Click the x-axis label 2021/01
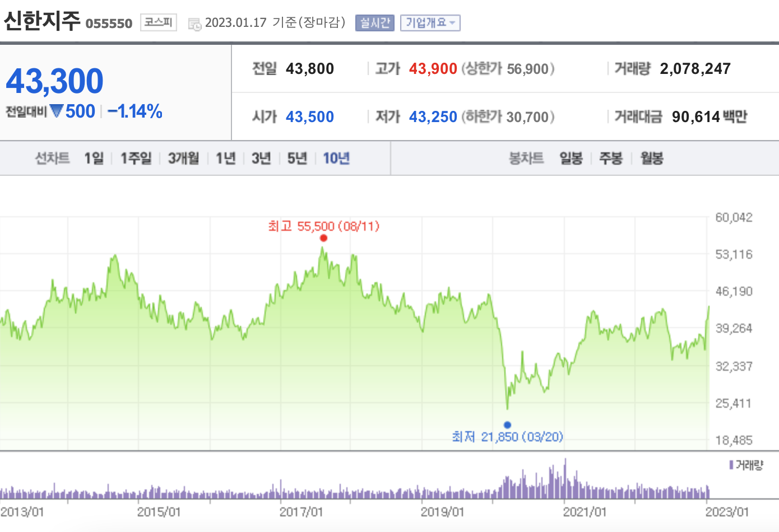This screenshot has width=779, height=532. pyautogui.click(x=585, y=512)
